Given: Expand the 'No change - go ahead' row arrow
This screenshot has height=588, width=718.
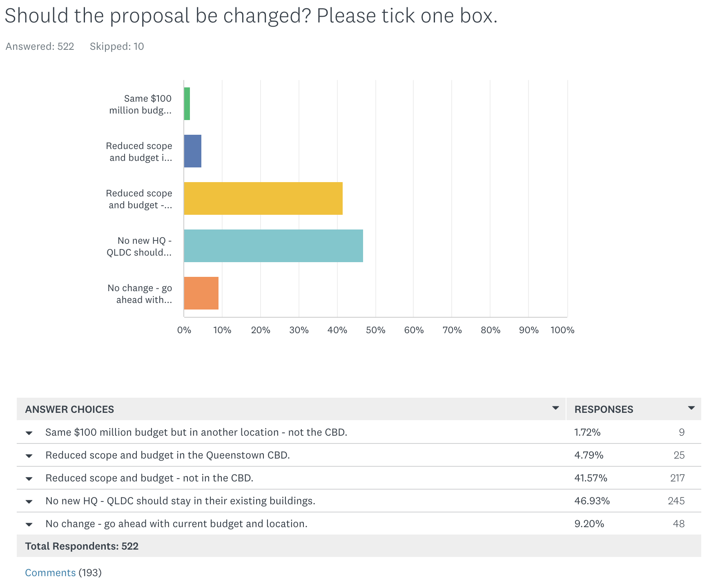Looking at the screenshot, I should pos(29,524).
